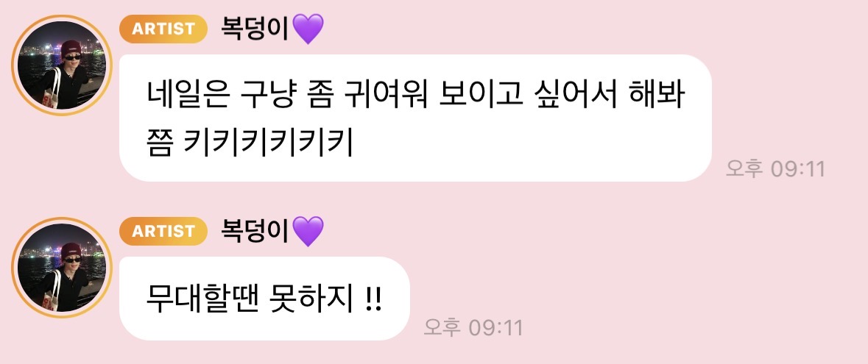Click the double exclamation marks in the second bubble
Screen dimensions: 868x364
coord(374,300)
